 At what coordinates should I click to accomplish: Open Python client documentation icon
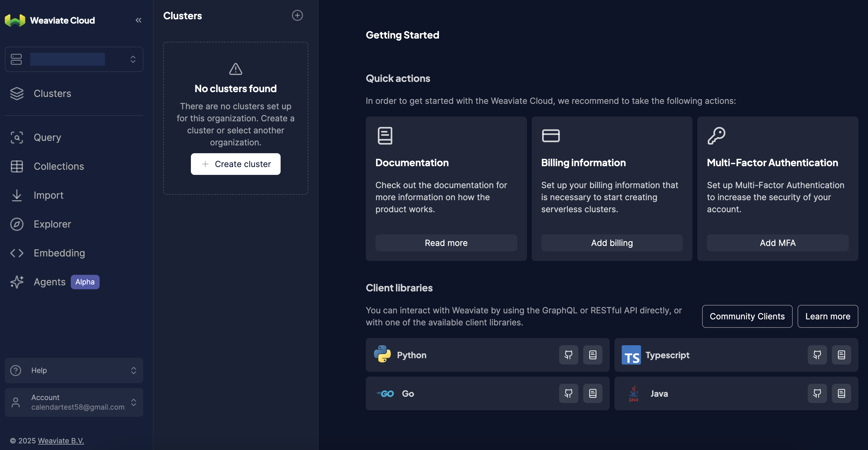coord(593,355)
